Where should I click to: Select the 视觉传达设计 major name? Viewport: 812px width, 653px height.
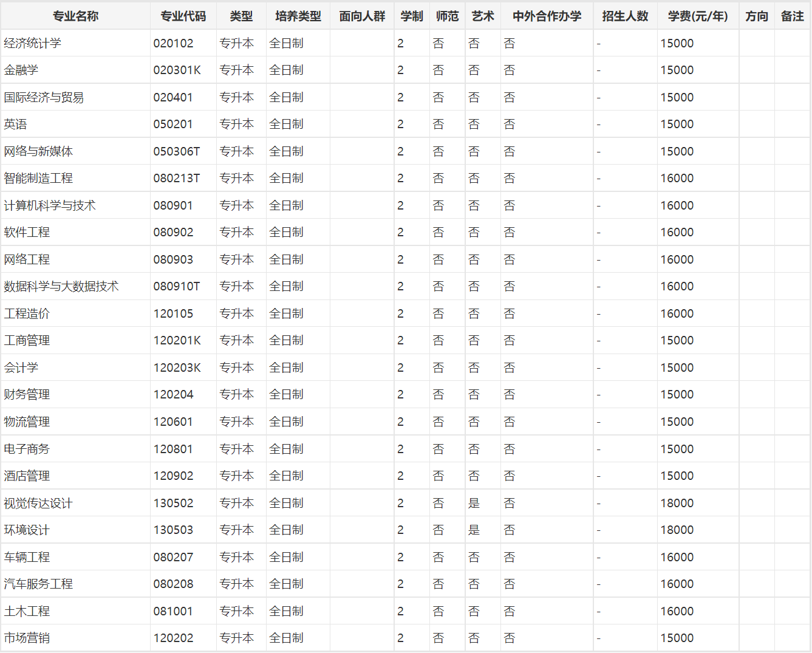click(38, 504)
